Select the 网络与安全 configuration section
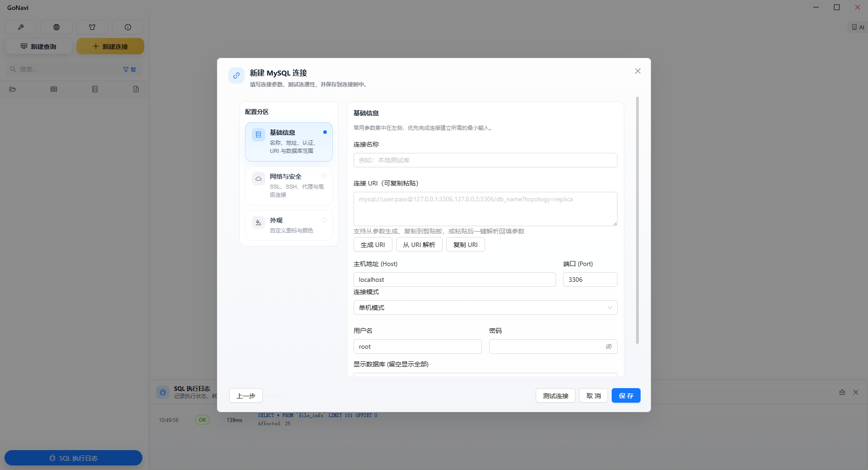Image resolution: width=868 pixels, height=470 pixels. click(x=289, y=185)
